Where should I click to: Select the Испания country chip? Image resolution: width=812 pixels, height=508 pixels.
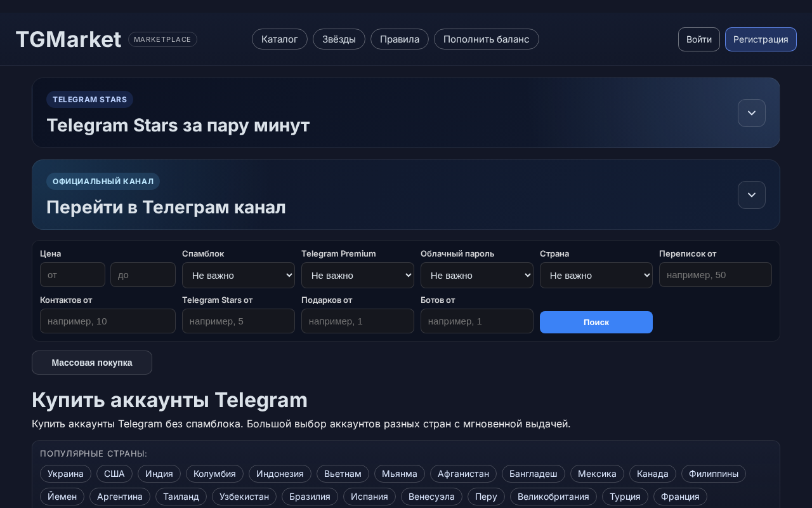coord(369,497)
